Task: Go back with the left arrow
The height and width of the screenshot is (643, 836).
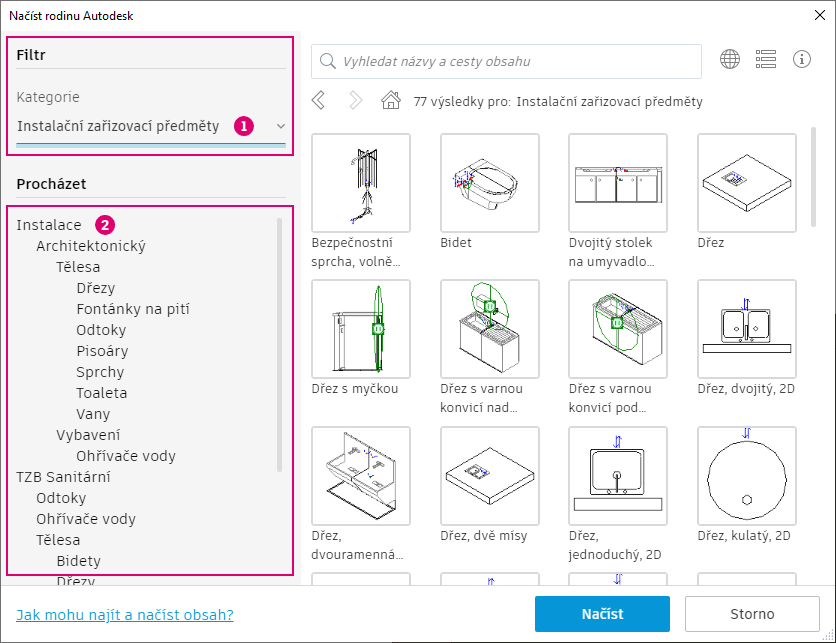Action: [x=318, y=100]
